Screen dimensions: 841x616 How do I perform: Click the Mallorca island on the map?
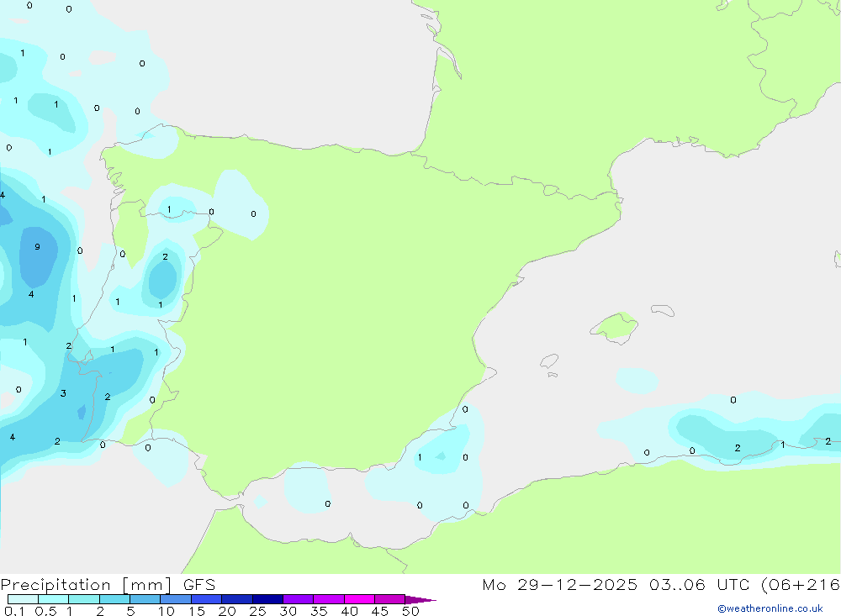click(615, 327)
